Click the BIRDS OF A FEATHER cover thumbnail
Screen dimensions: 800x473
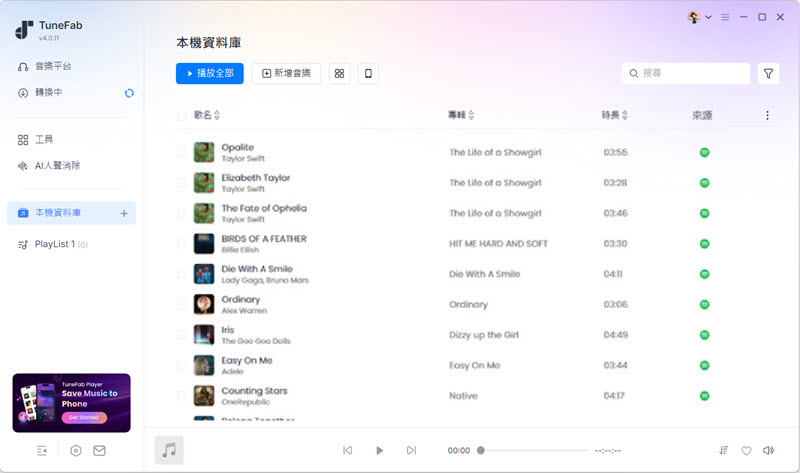[x=204, y=243]
